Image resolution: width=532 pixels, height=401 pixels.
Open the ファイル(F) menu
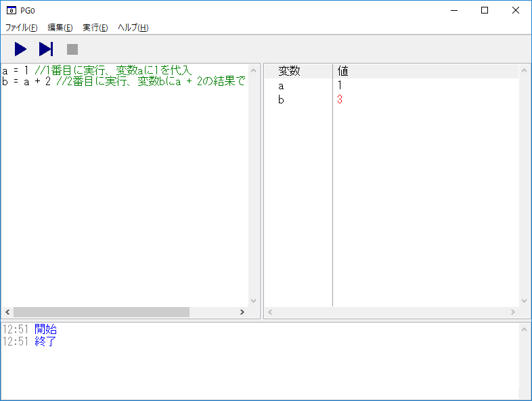coord(21,28)
